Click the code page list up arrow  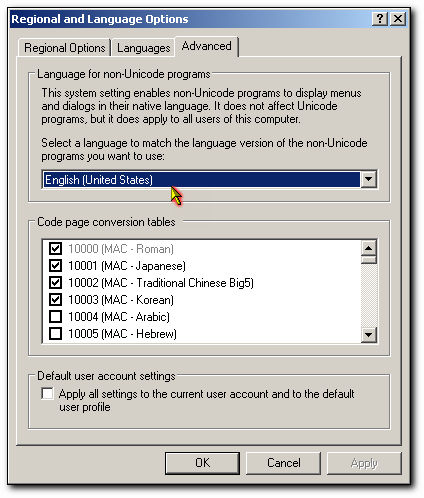tap(369, 248)
